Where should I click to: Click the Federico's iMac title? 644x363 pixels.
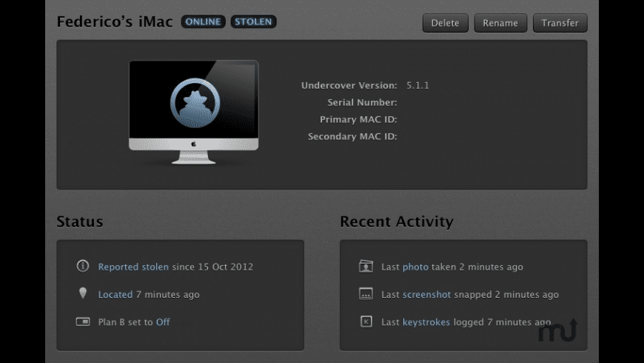click(115, 21)
